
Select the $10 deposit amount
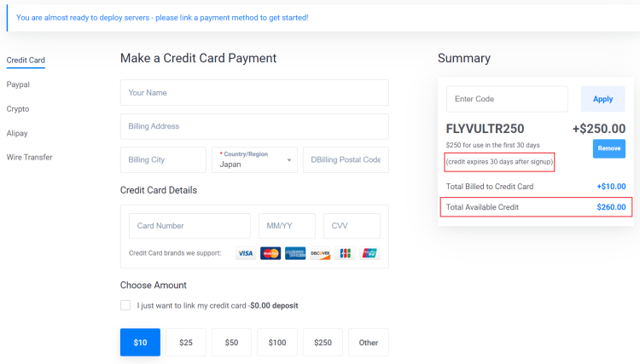(140, 343)
